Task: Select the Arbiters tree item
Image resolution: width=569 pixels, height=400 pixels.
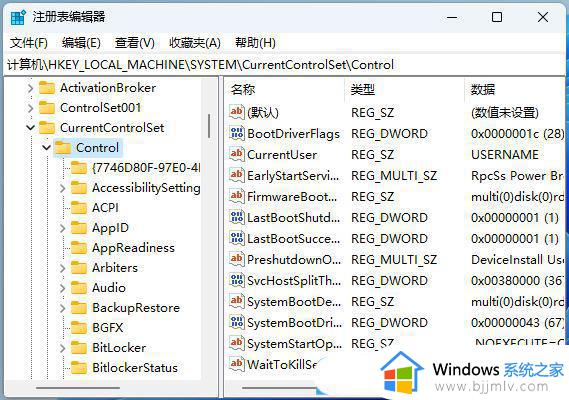Action: pos(115,268)
